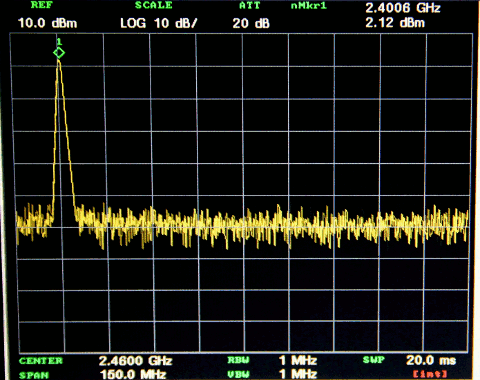
Task: Click the red [int] indicator
Action: [430, 374]
